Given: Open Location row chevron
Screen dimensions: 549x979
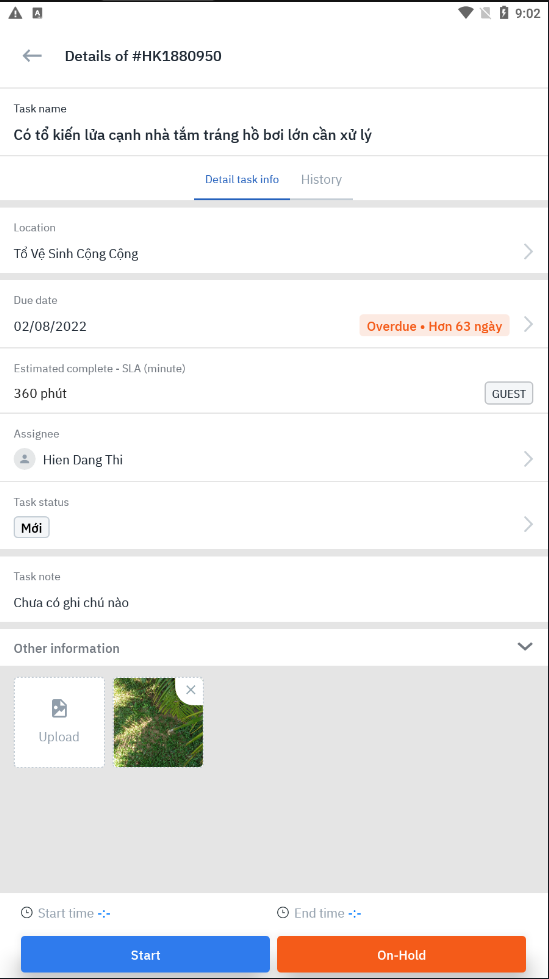Looking at the screenshot, I should [x=528, y=252].
